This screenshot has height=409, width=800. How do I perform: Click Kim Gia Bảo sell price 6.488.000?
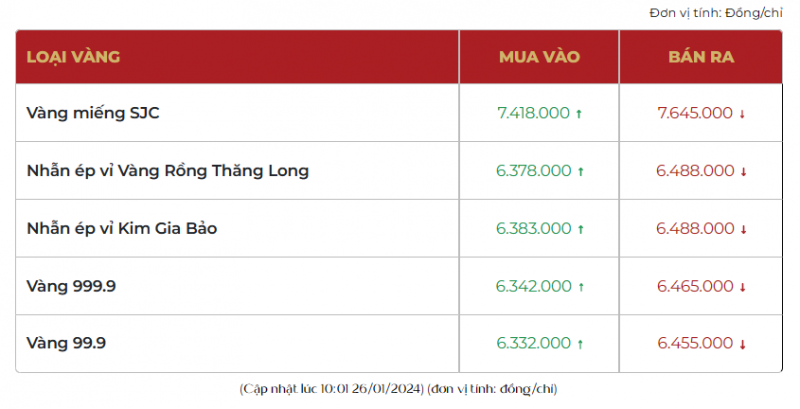coord(695,229)
